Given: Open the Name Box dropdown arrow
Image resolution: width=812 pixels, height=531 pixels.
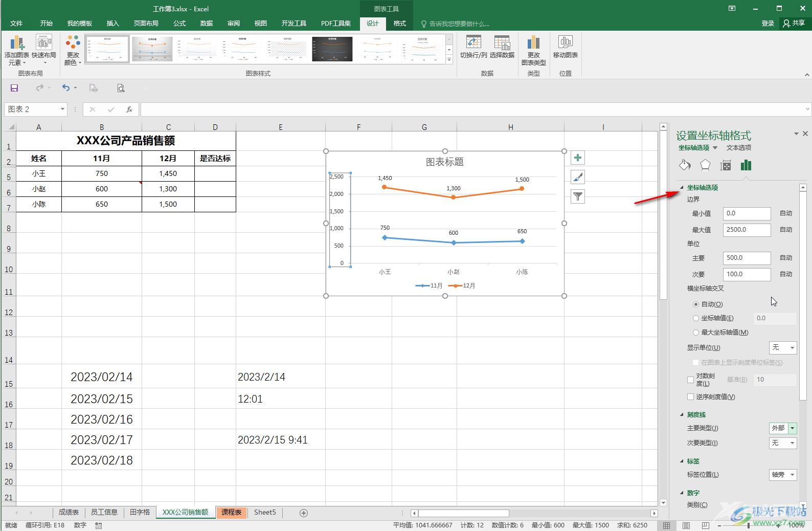Looking at the screenshot, I should (x=62, y=109).
